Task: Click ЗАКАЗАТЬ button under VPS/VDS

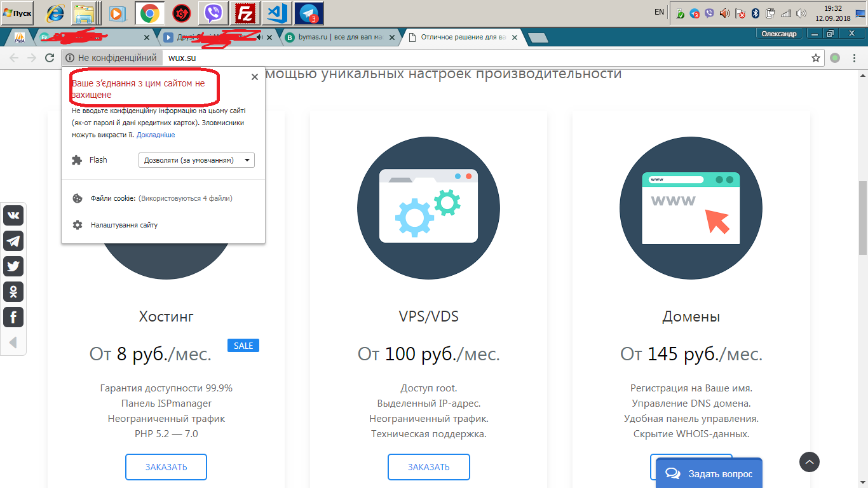Action: point(428,467)
